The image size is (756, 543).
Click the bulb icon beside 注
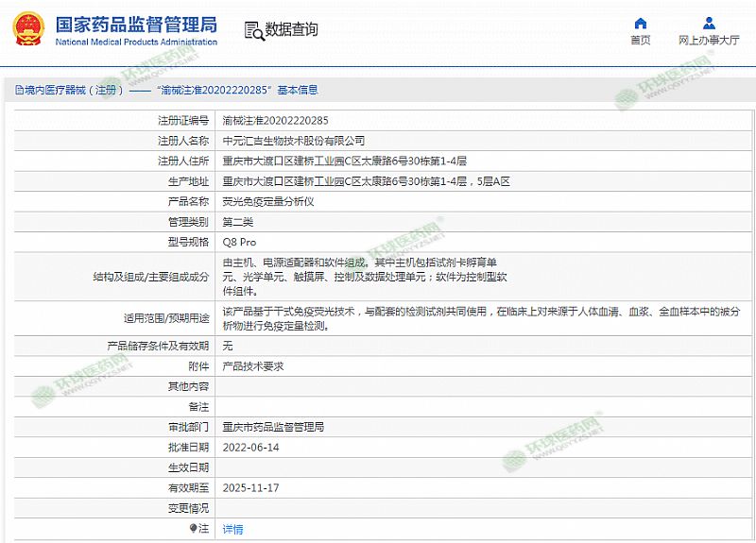194,529
